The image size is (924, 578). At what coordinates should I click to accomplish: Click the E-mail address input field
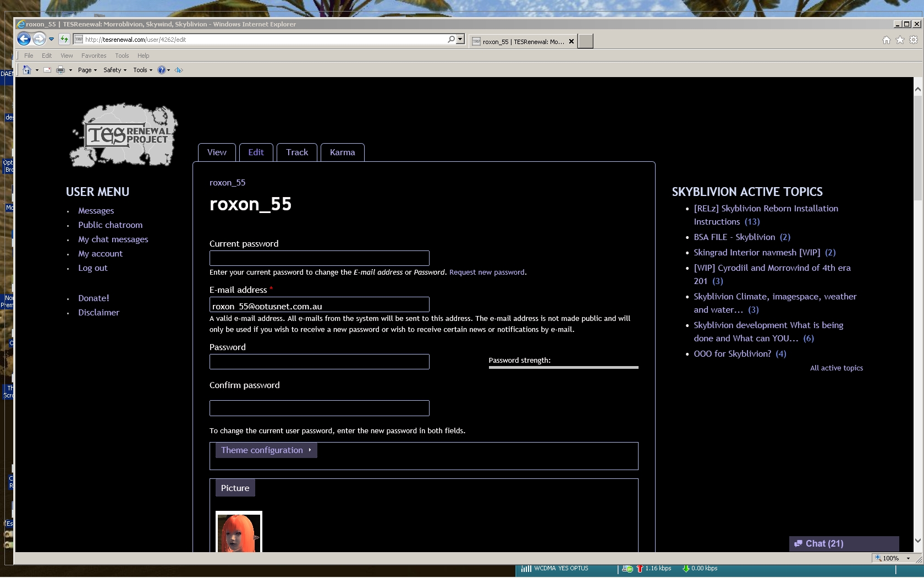(320, 304)
